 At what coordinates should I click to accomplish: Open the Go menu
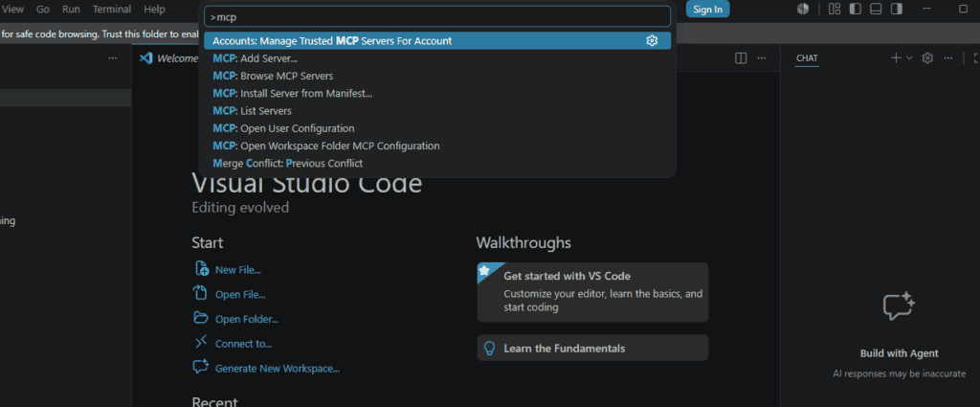coord(43,9)
